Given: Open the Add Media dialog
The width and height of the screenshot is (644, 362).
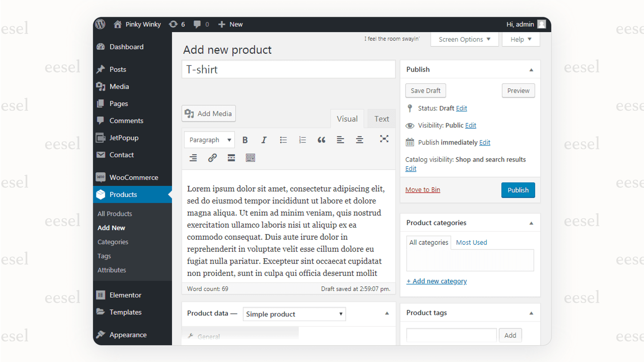Looking at the screenshot, I should (x=209, y=113).
